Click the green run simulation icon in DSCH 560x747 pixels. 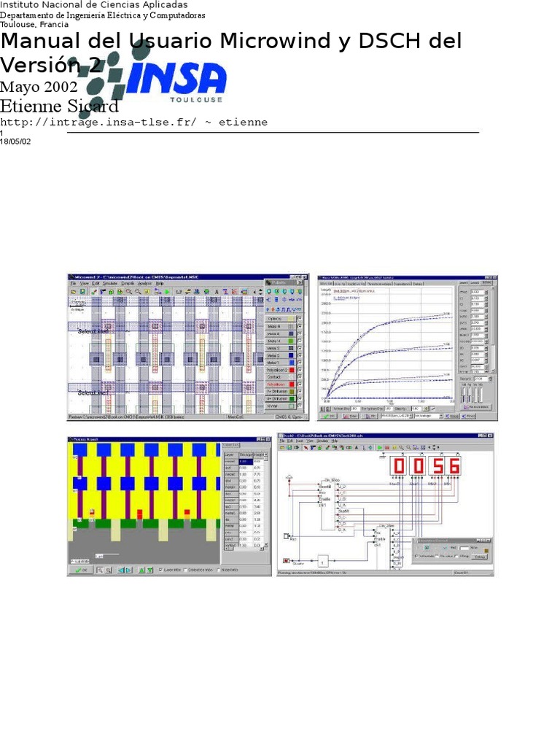point(379,447)
